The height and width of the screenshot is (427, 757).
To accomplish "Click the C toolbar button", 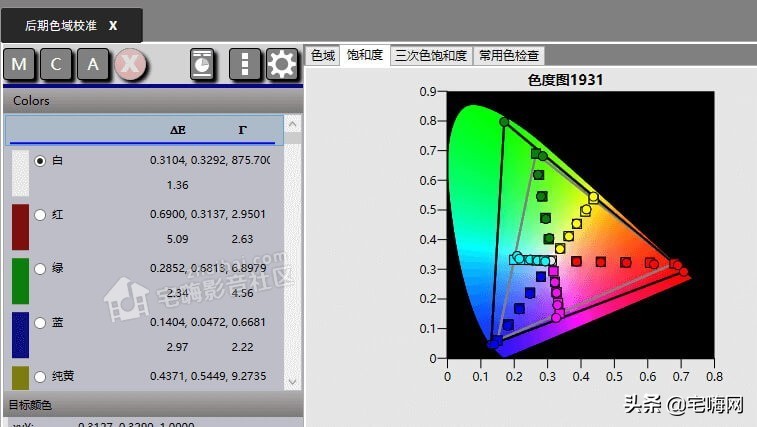I will [56, 64].
